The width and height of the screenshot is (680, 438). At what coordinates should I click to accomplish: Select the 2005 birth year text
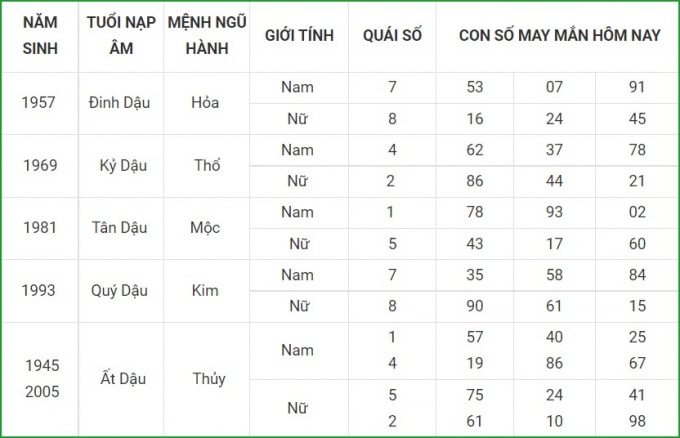pos(42,392)
